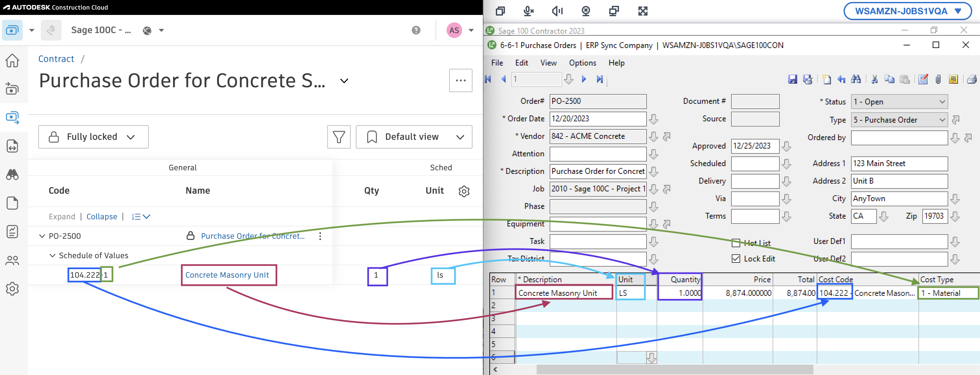
Task: Open the Options menu in Sage 100
Action: (x=581, y=63)
